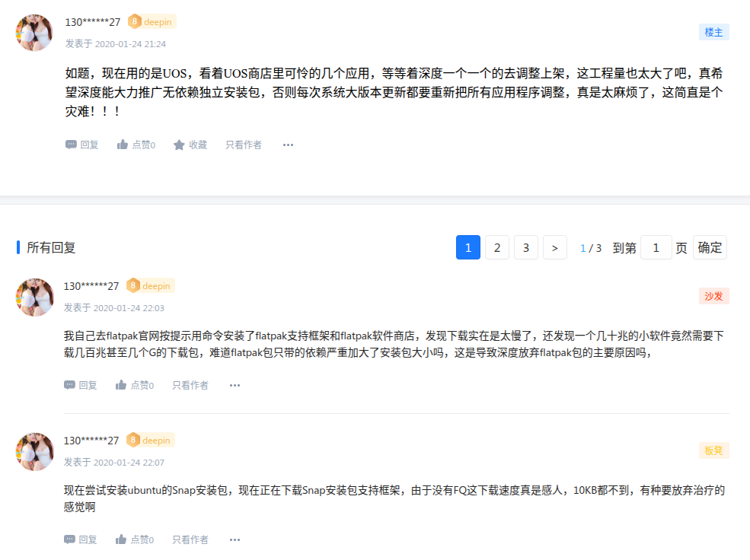
Task: Focus the jump-to-page number field
Action: (656, 247)
